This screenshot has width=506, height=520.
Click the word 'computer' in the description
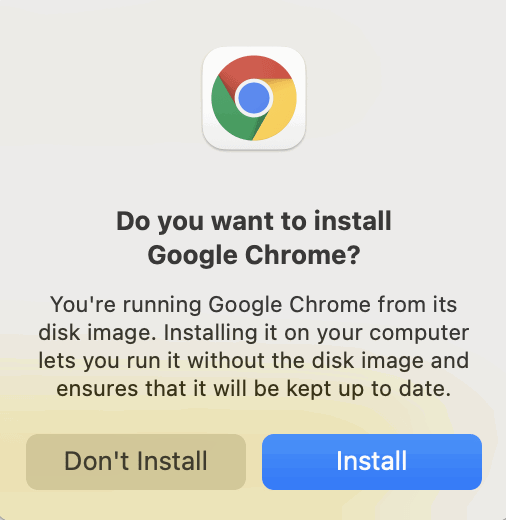point(419,333)
